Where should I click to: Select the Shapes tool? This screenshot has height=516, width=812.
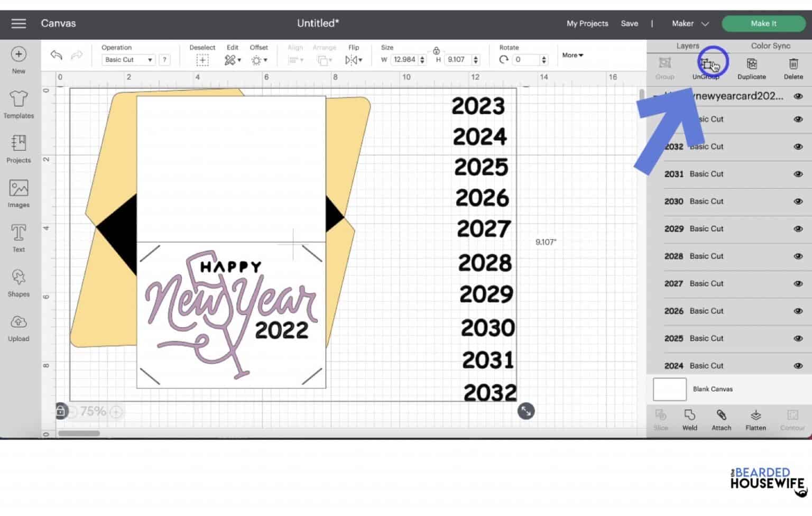(19, 283)
